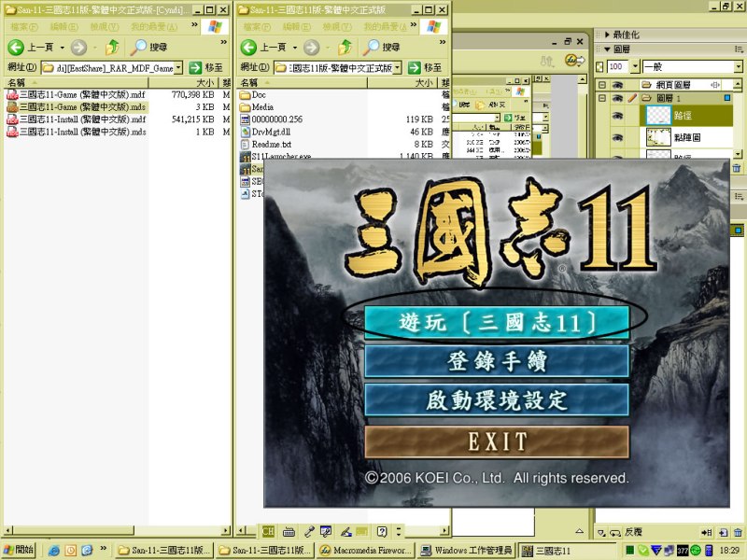Toggle visibility eye of 圖層 1
This screenshot has width=747, height=560.
[618, 98]
